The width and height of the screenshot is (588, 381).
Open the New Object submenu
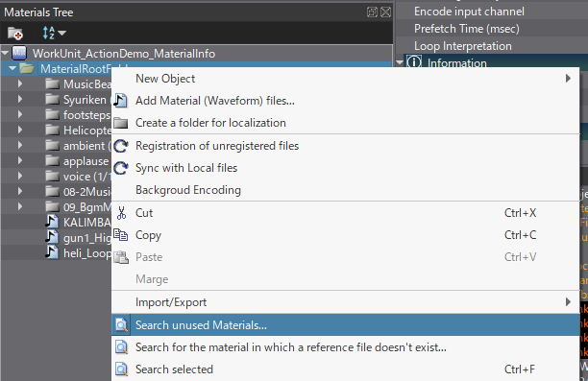[345, 79]
